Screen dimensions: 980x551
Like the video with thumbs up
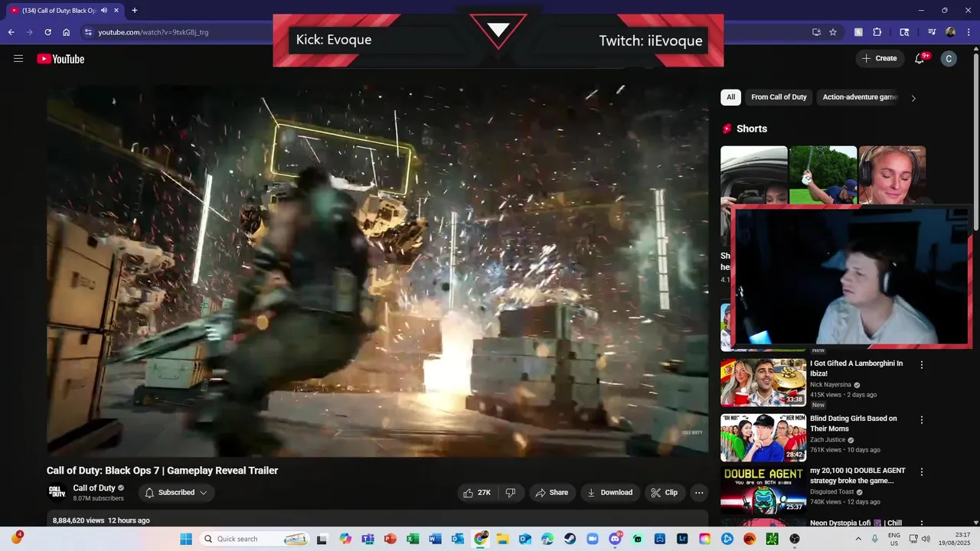476,493
